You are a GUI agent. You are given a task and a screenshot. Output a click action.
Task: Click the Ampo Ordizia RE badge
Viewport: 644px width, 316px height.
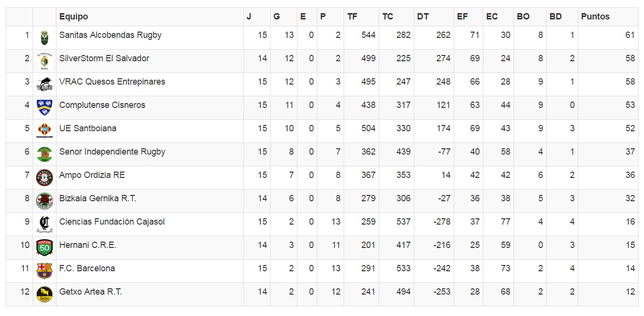tap(44, 177)
